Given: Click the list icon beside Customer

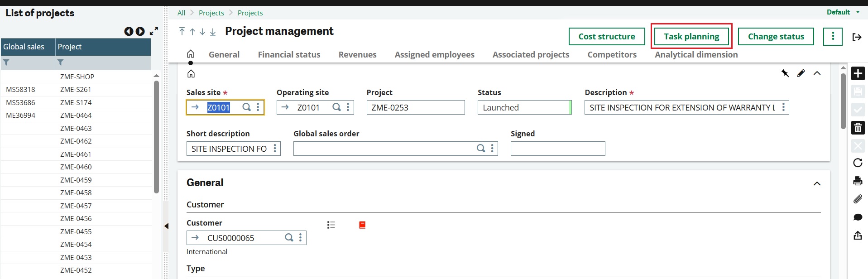Looking at the screenshot, I should click(331, 225).
